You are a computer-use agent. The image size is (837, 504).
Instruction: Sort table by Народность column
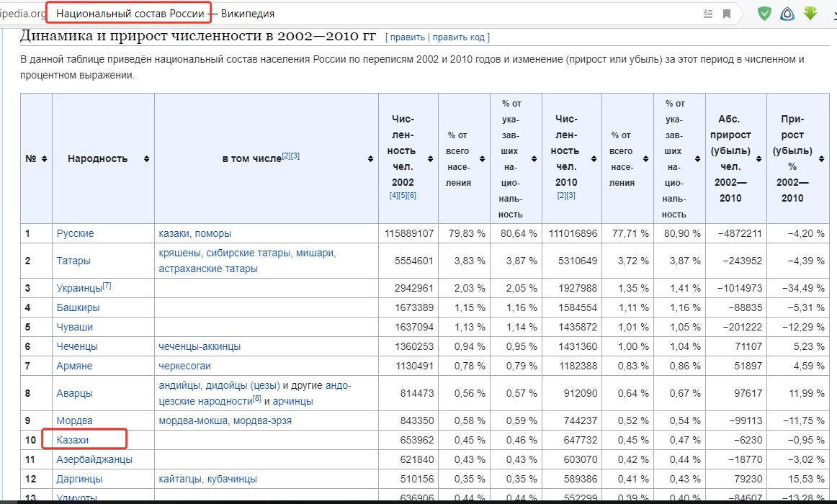[146, 159]
